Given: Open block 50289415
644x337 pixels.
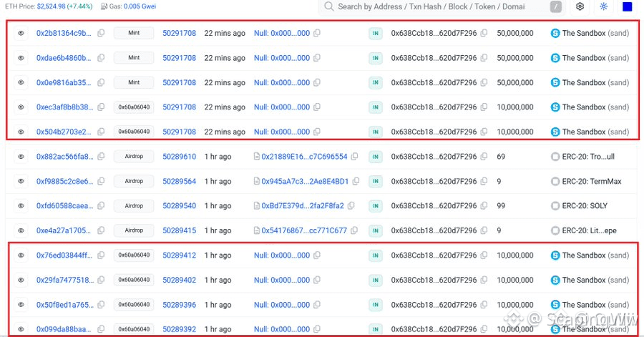Looking at the screenshot, I should pyautogui.click(x=179, y=230).
